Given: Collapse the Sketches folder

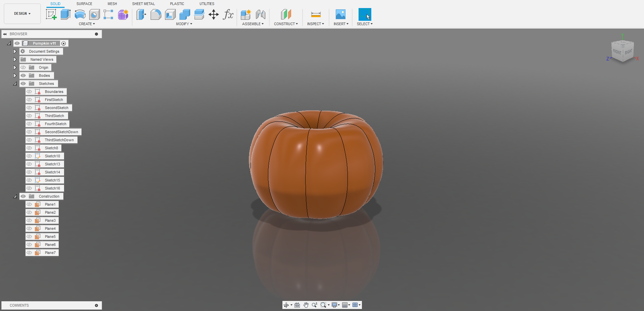Looking at the screenshot, I should pos(15,84).
